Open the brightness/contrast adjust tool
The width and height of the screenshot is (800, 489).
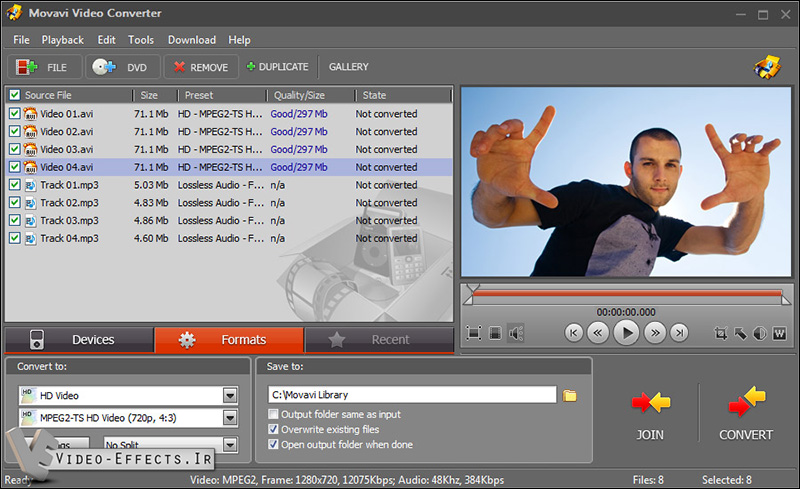(x=760, y=334)
